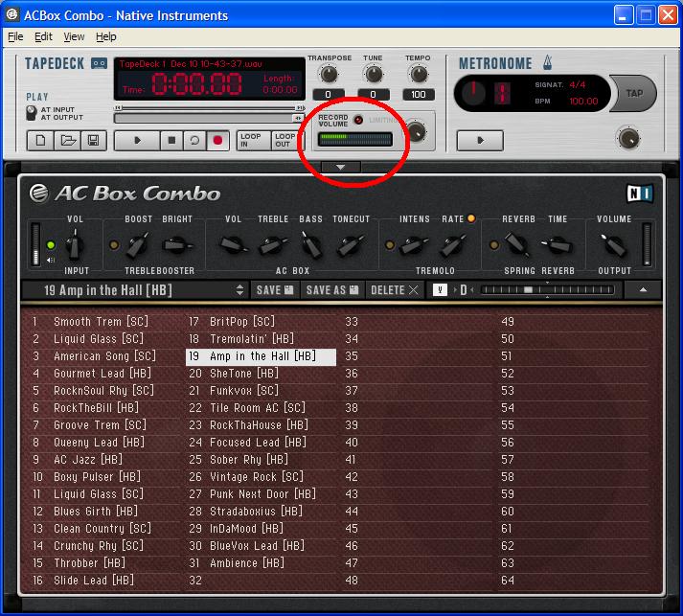Start tapedeck playback
Image resolution: width=683 pixels, height=616 pixels.
pyautogui.click(x=137, y=141)
